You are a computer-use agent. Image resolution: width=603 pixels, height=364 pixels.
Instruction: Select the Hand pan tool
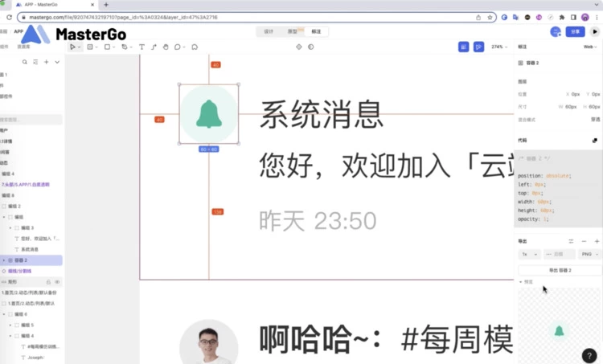tap(166, 47)
